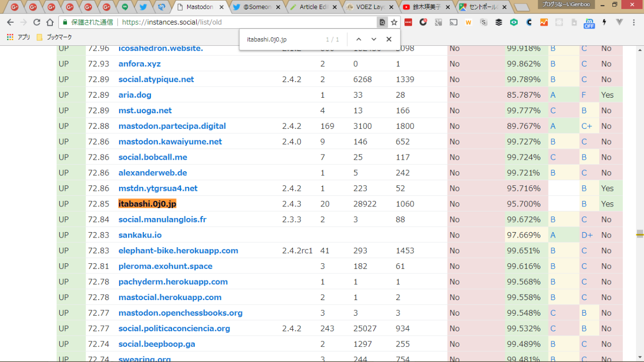Jump to the next find result
Viewport: 644px width, 362px height.
point(373,39)
